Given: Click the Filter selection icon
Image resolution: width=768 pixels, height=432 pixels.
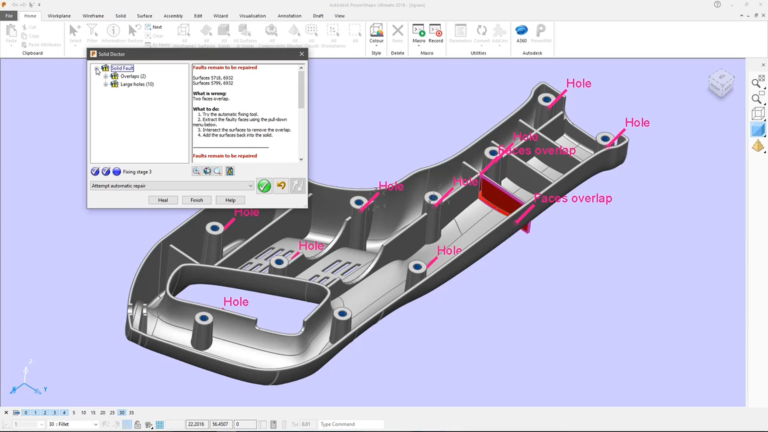Looking at the screenshot, I should [x=92, y=33].
